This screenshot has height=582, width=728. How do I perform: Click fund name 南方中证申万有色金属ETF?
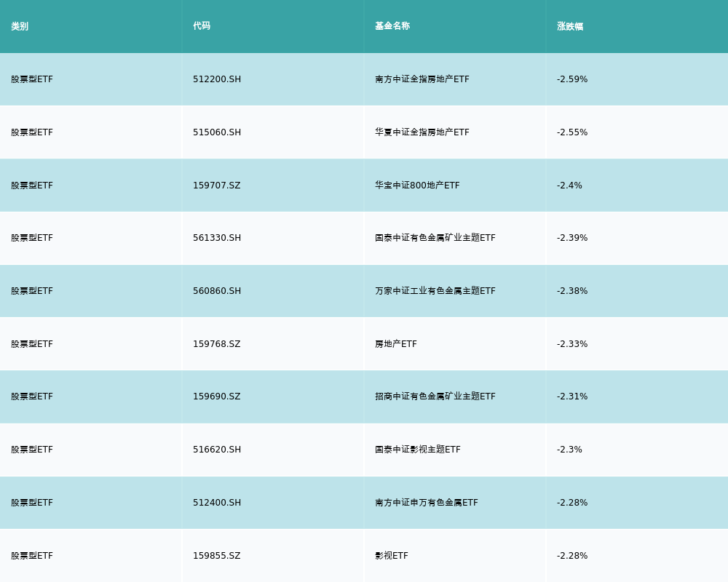click(426, 503)
